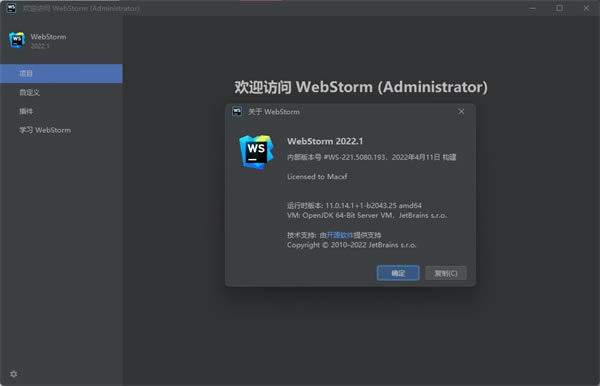Viewport: 600px width, 386px height.
Task: Close the 关于 WebStorm dialog
Action: point(461,111)
